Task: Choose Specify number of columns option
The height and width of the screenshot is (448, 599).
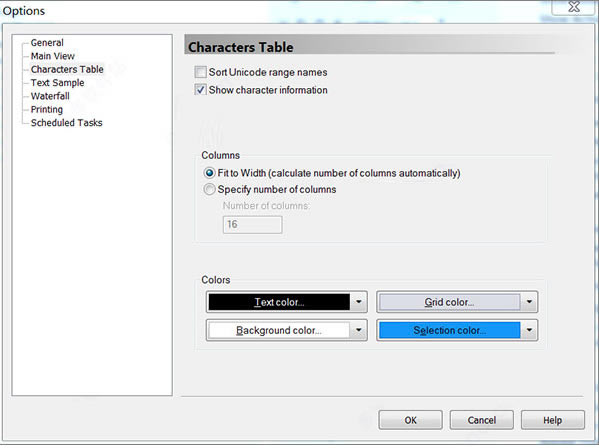Action: (209, 189)
